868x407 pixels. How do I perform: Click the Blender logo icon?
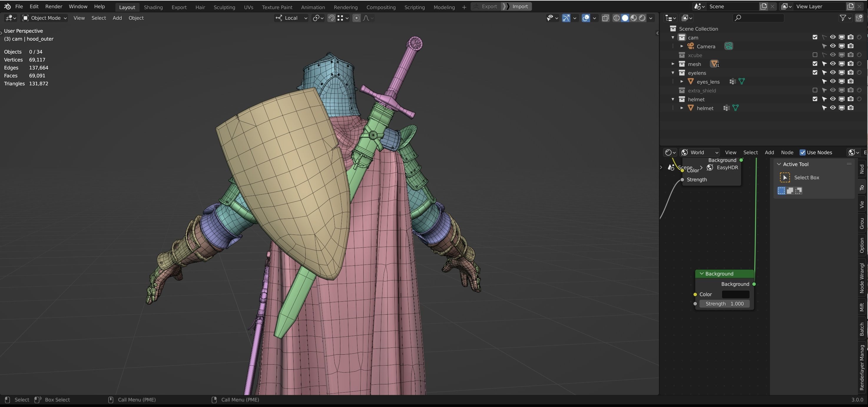7,6
